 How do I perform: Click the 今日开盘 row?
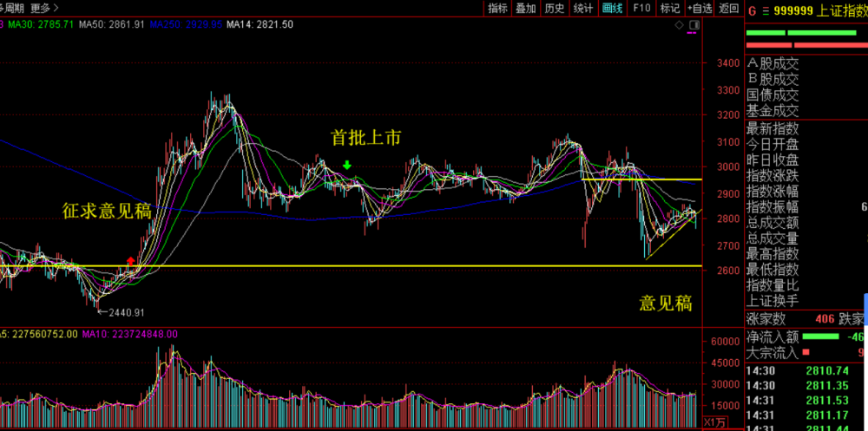(x=773, y=145)
